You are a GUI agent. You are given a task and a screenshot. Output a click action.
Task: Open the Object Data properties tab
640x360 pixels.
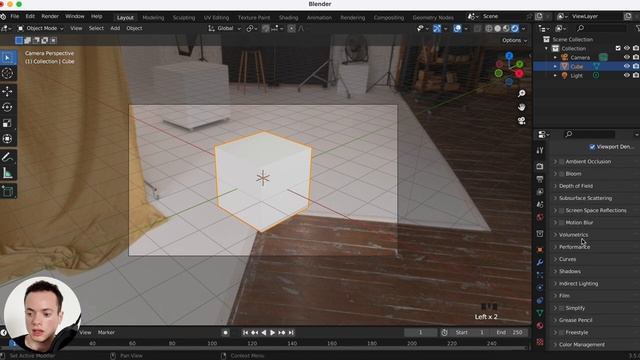click(540, 313)
